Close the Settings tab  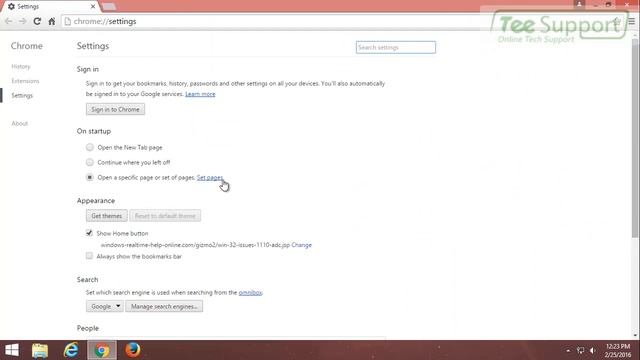[x=93, y=7]
